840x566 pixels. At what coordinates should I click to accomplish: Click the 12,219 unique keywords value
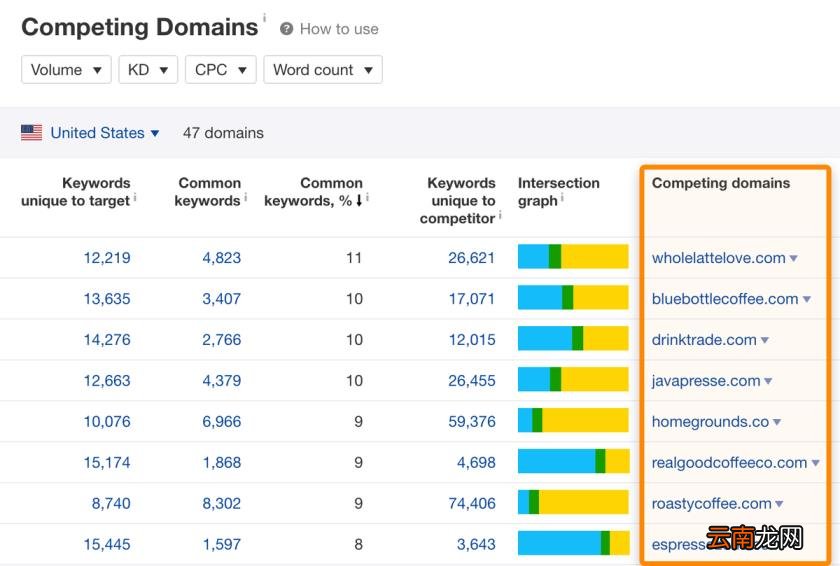click(x=107, y=258)
